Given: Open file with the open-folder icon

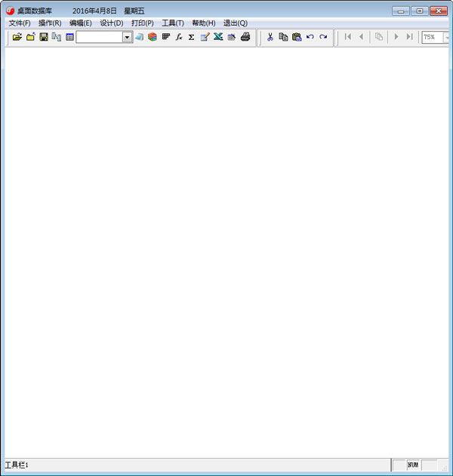Looking at the screenshot, I should click(17, 37).
